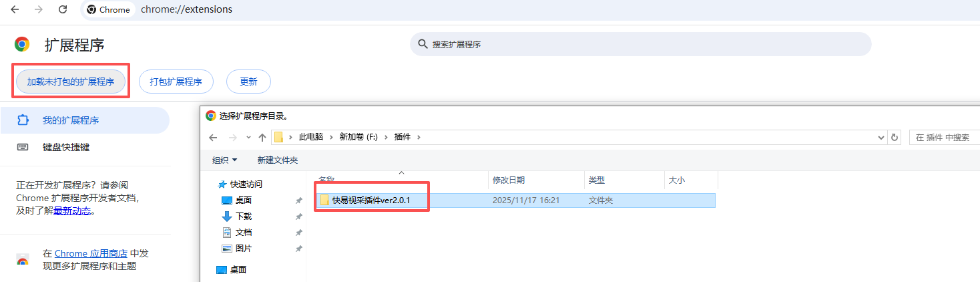980x282 pixels.
Task: Select the 快易视采插件ver2.0.1 folder
Action: (x=371, y=200)
